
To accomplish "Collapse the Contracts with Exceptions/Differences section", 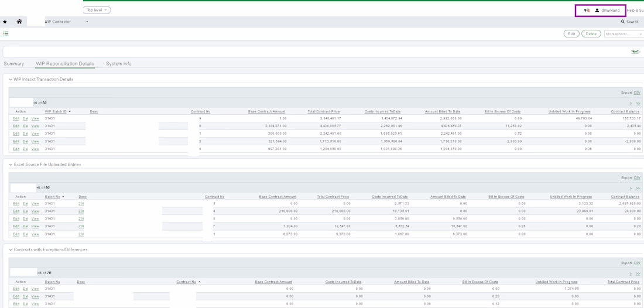I will [11, 249].
